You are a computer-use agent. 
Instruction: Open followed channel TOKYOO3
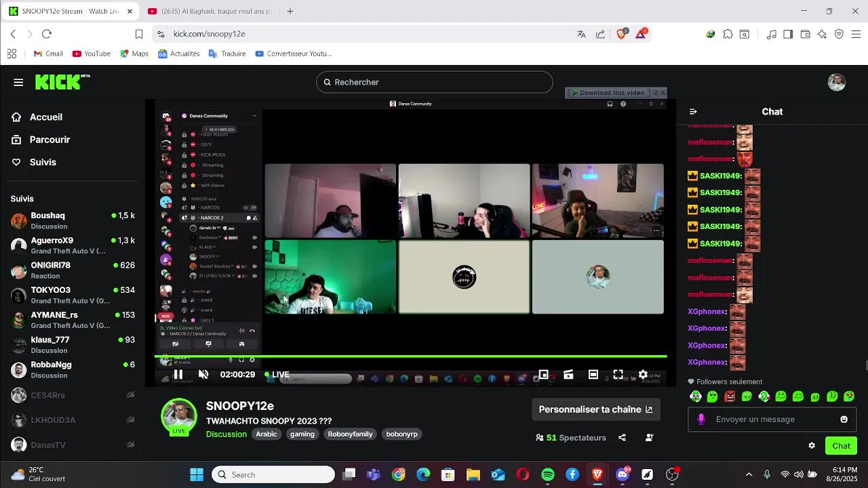(x=73, y=295)
